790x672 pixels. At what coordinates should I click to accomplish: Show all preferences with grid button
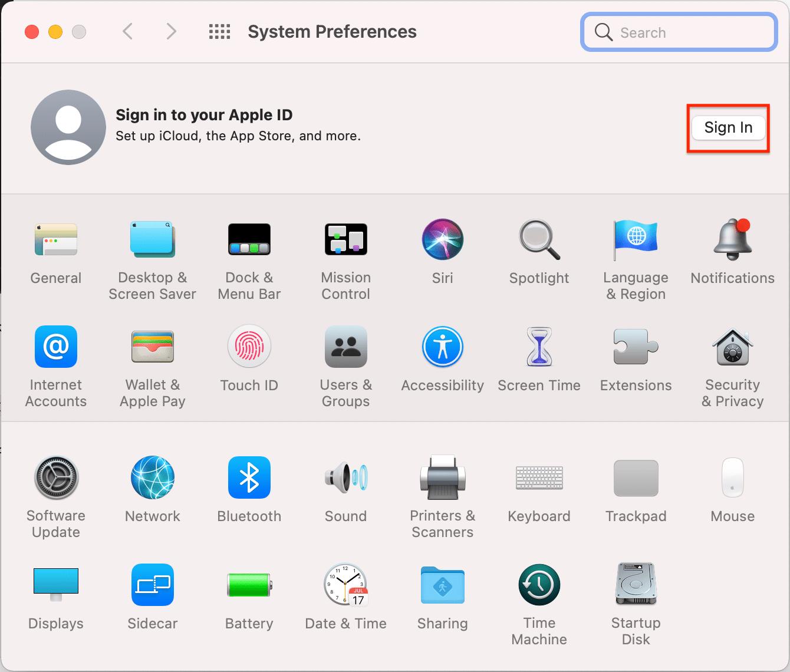coord(220,31)
